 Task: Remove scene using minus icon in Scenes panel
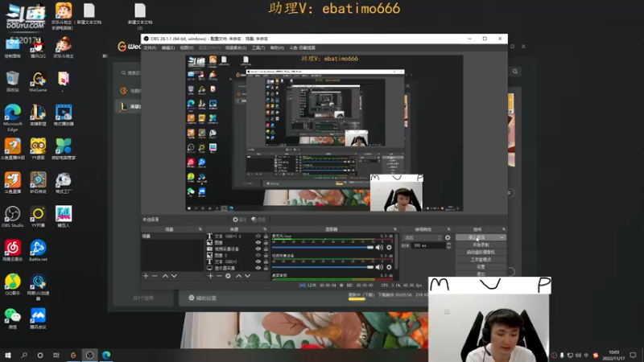point(155,276)
